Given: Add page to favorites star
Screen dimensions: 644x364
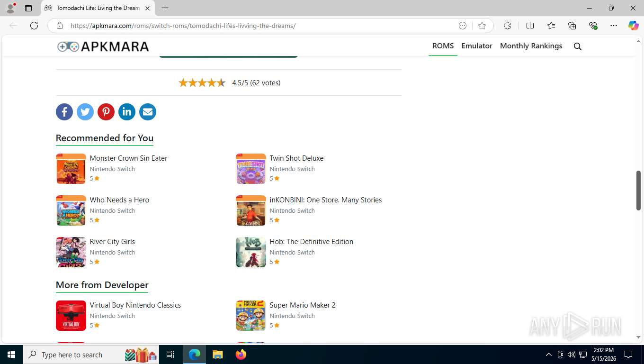Looking at the screenshot, I should coord(482,26).
